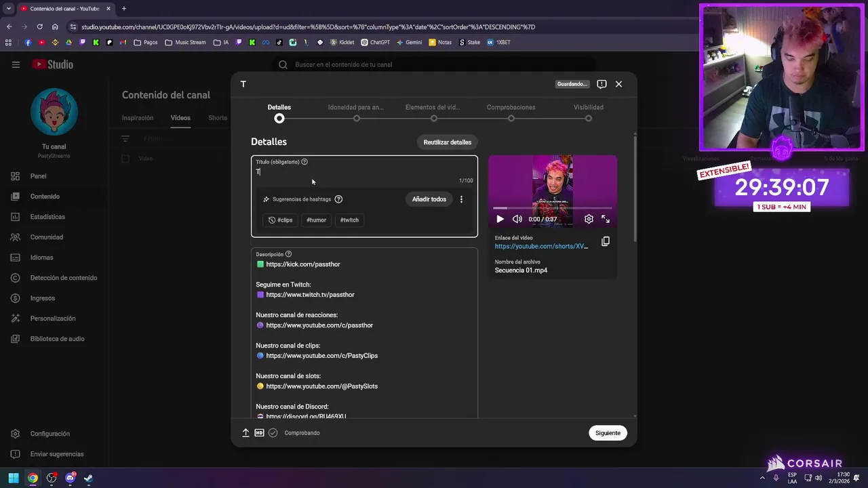The image size is (868, 488).
Task: Open the YouTube Studio hamburger menu
Action: (16, 64)
